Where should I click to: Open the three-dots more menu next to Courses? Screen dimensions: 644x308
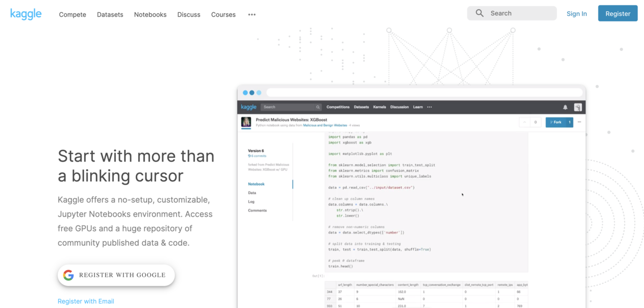click(x=252, y=14)
